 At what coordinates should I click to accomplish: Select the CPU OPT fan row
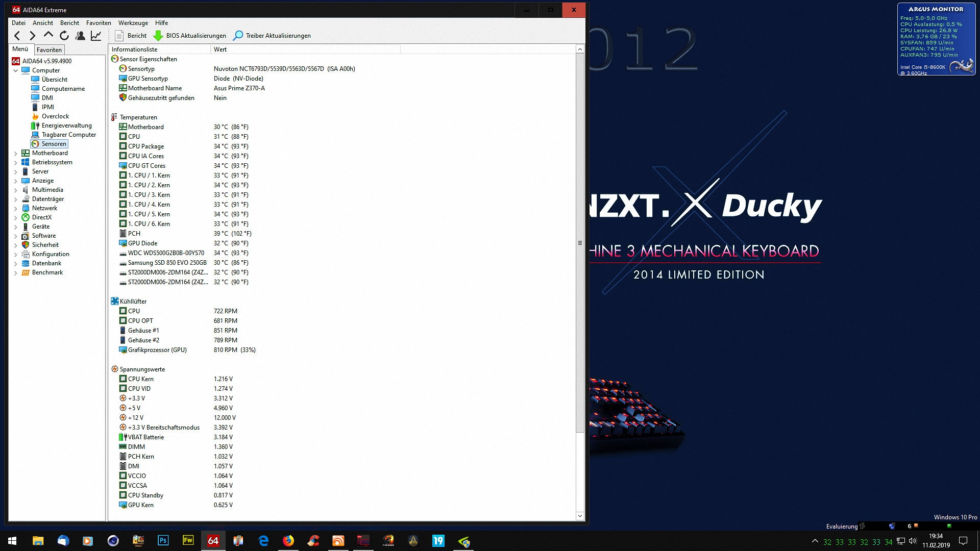click(342, 321)
